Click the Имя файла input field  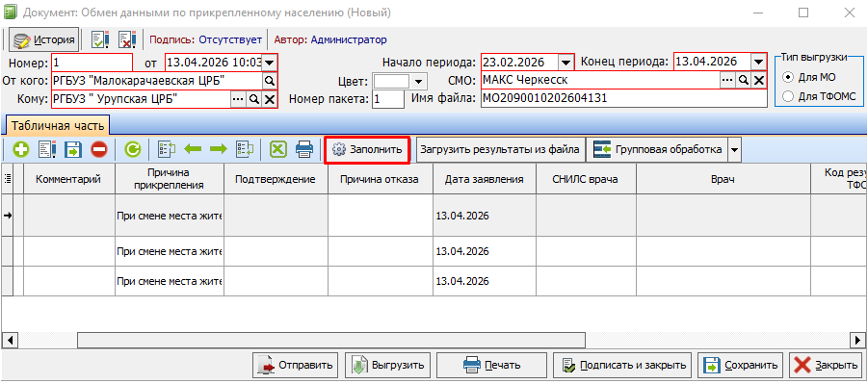pos(624,99)
